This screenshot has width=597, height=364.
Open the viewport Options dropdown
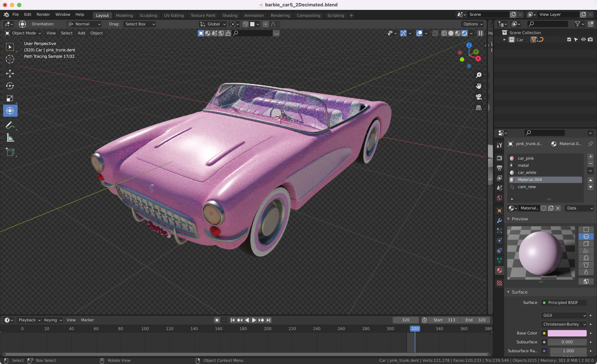pyautogui.click(x=473, y=24)
